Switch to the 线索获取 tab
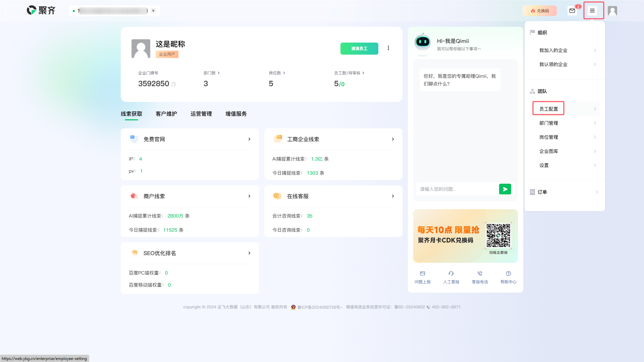 click(x=131, y=114)
